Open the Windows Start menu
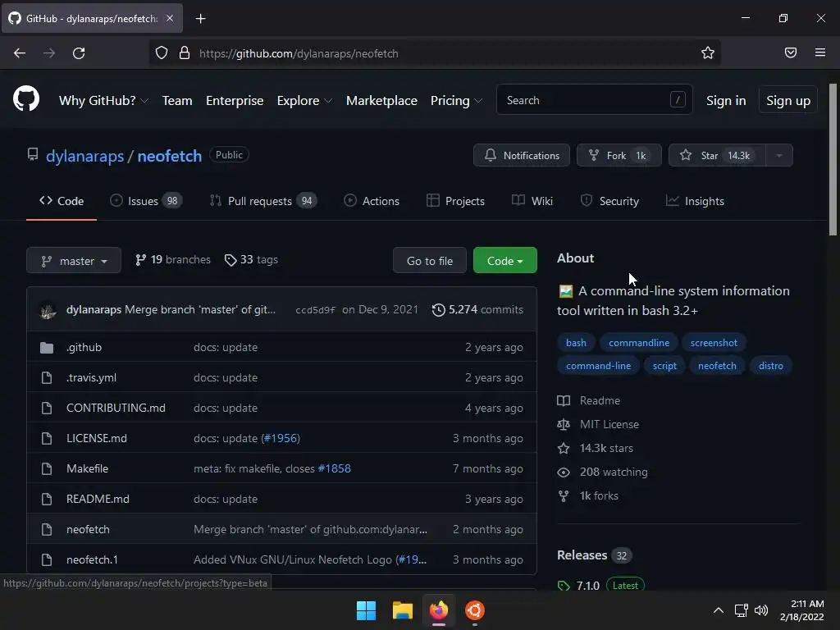Viewport: 840px width, 630px height. 367,610
